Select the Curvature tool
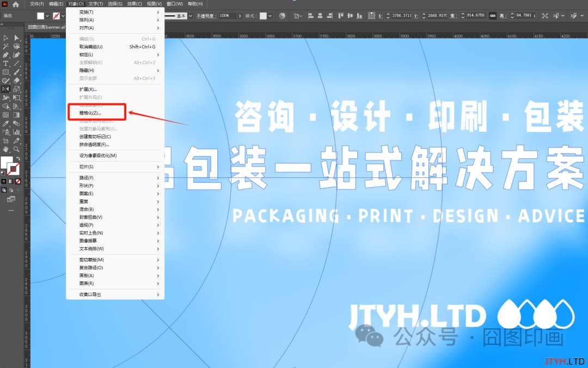This screenshot has width=588, height=368. tap(16, 55)
